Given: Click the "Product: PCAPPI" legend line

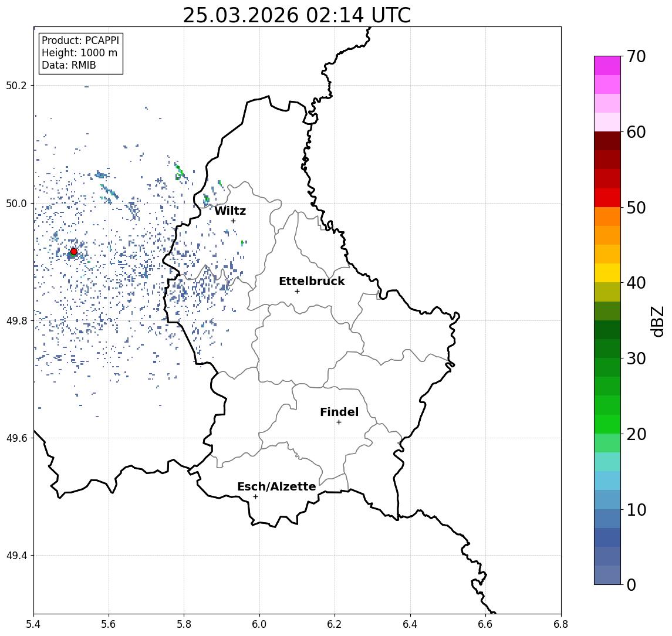Looking at the screenshot, I should [x=80, y=40].
